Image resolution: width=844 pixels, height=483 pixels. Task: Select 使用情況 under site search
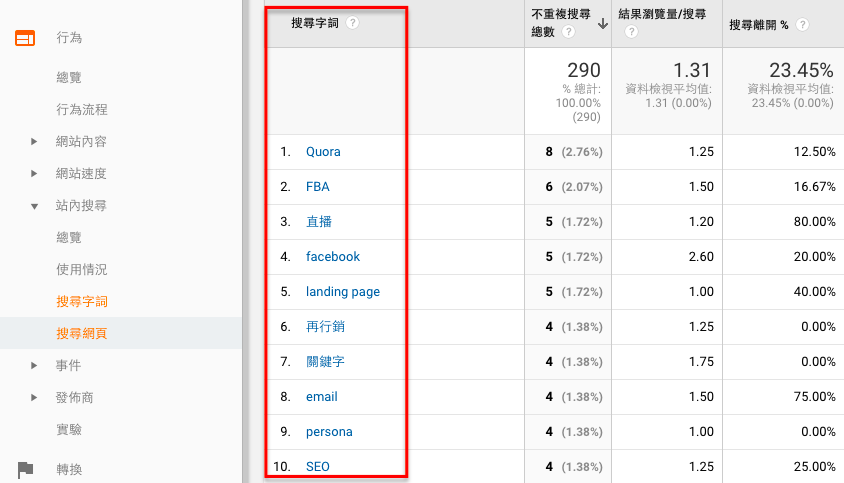tap(82, 270)
